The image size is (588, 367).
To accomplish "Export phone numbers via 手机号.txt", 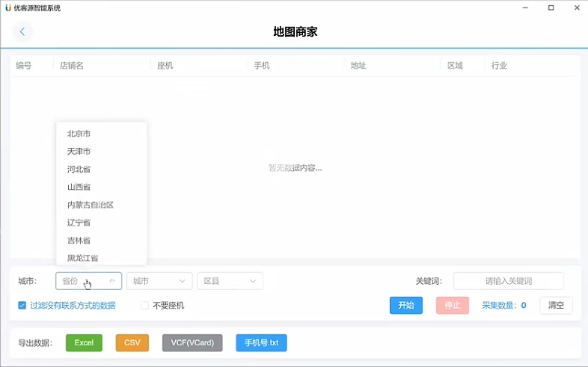I will (261, 343).
